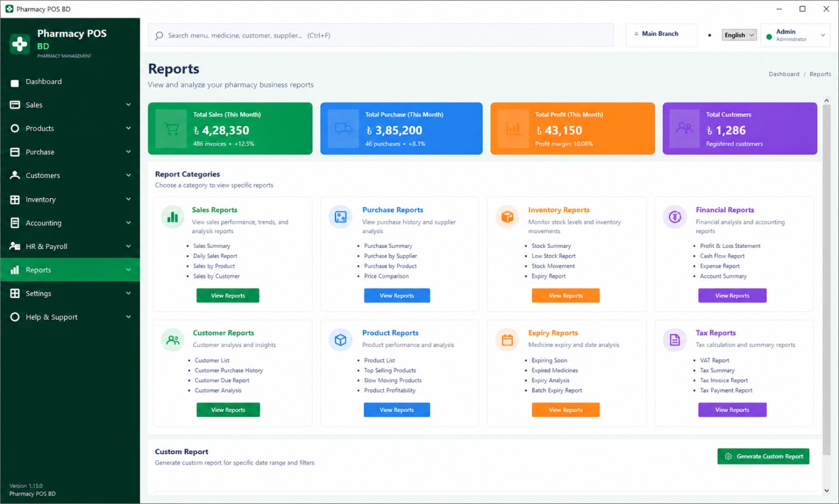
Task: Click View Reports under Inventory Reports
Action: point(565,295)
